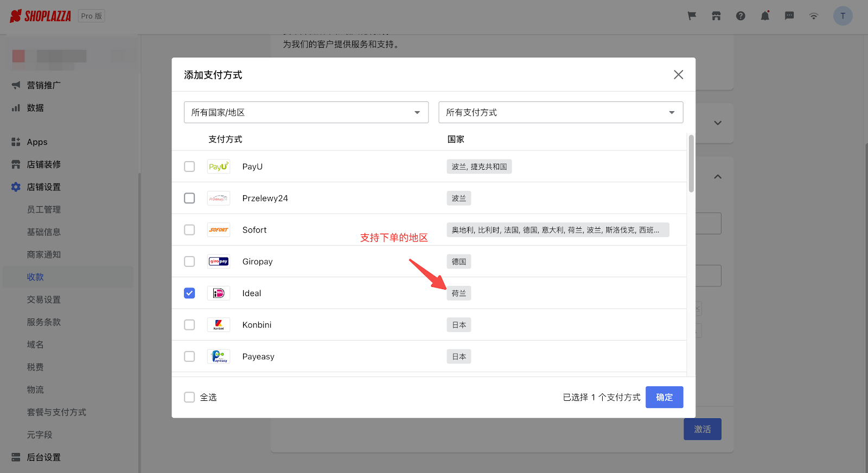This screenshot has width=868, height=473.
Task: Open 域名 submenu item
Action: [35, 344]
